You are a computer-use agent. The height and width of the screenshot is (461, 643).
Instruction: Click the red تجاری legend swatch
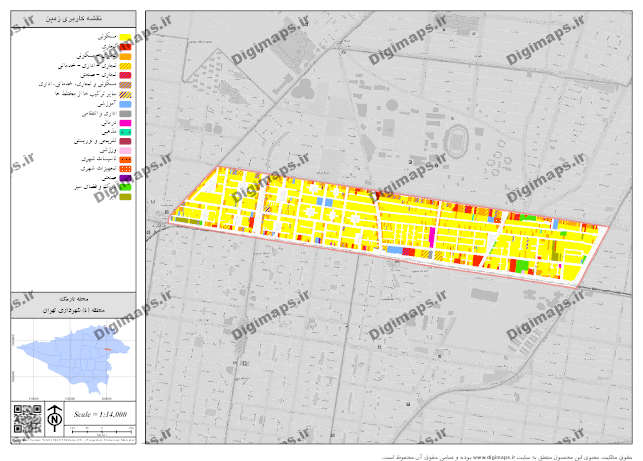tap(125, 47)
